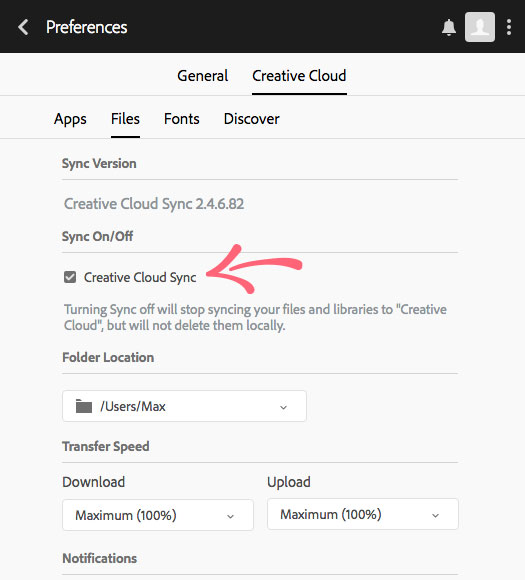Click the Sync Version heading

pyautogui.click(x=99, y=163)
